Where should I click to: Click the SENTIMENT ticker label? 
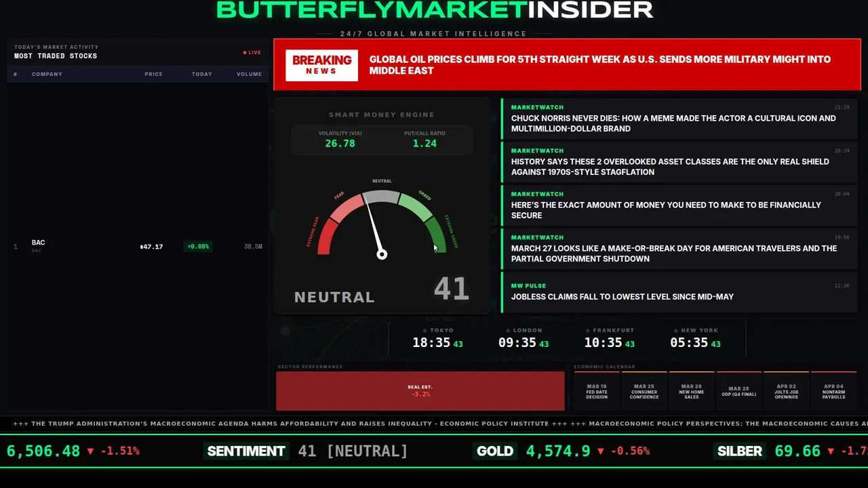tap(246, 451)
